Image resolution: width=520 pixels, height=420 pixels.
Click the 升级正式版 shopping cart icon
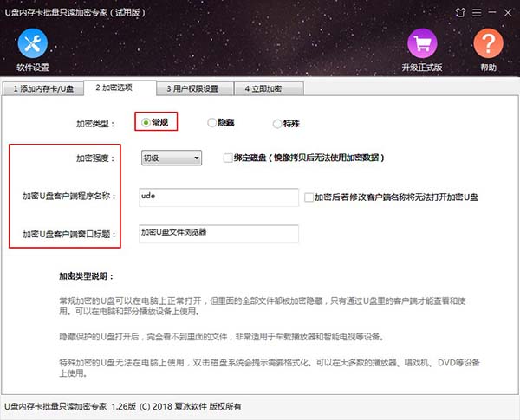tap(422, 43)
